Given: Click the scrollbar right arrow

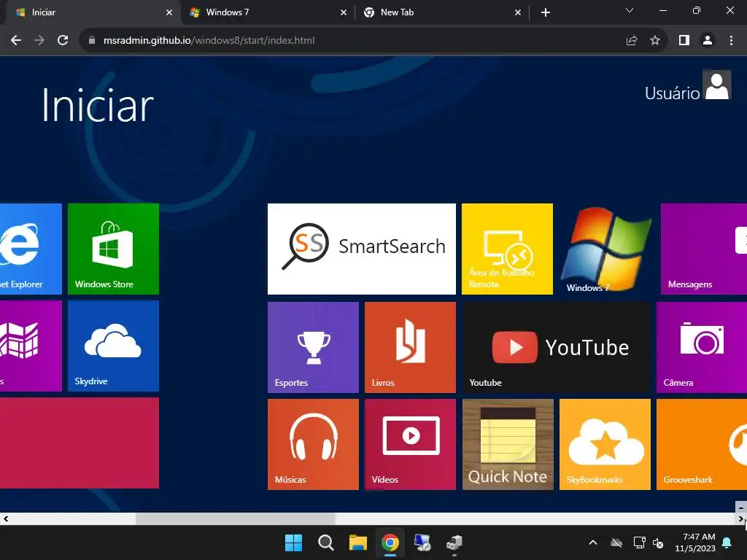Looking at the screenshot, I should [x=740, y=518].
